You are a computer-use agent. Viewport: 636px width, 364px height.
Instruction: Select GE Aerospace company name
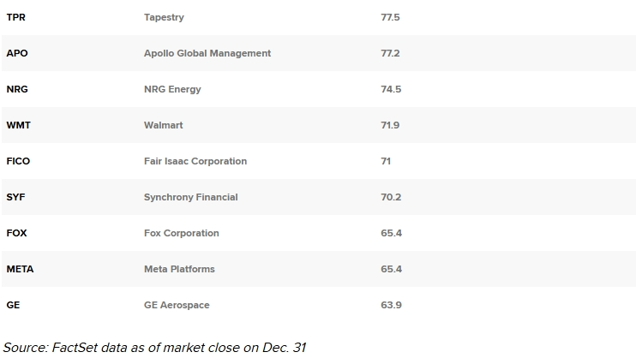click(x=177, y=305)
